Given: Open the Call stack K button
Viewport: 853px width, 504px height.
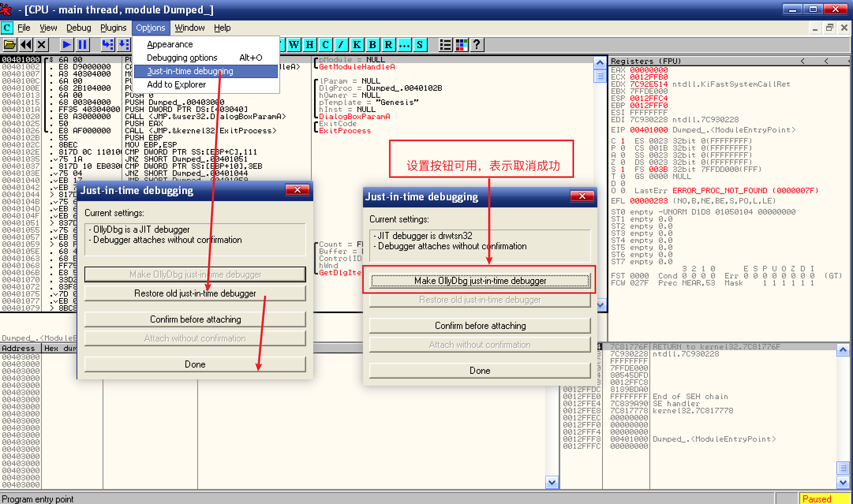Looking at the screenshot, I should (x=357, y=45).
